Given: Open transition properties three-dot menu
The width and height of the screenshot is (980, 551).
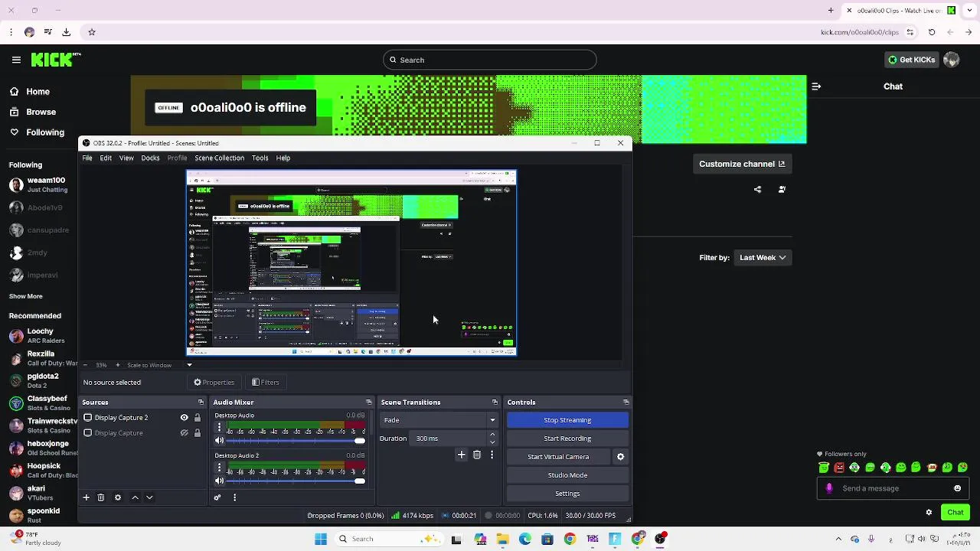Looking at the screenshot, I should point(492,455).
